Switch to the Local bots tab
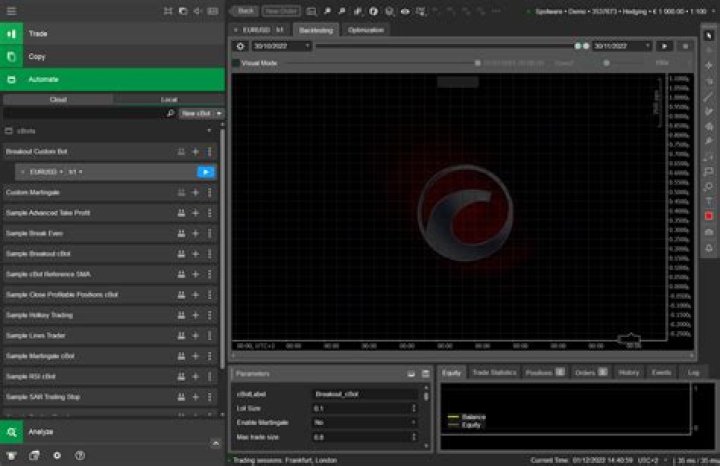This screenshot has width=720, height=466. point(169,99)
